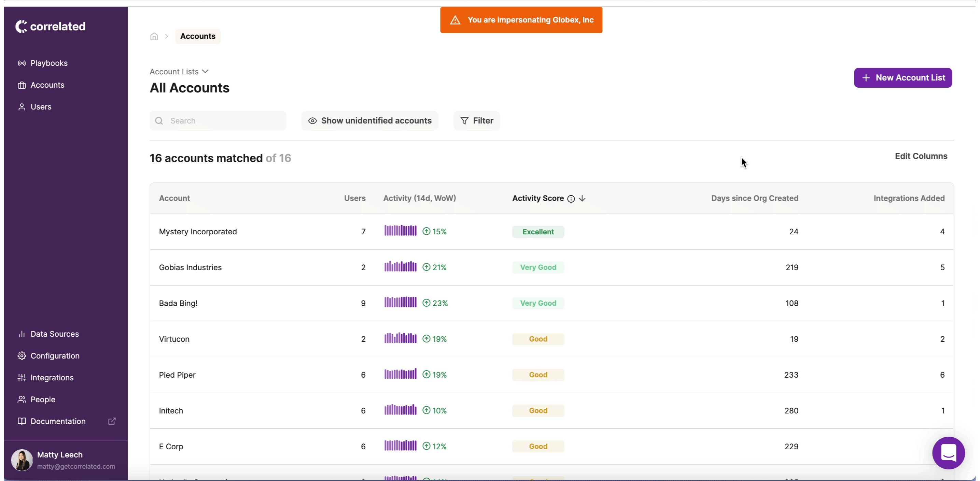980x481 pixels.
Task: Open the Users sidebar page
Action: pos(41,107)
